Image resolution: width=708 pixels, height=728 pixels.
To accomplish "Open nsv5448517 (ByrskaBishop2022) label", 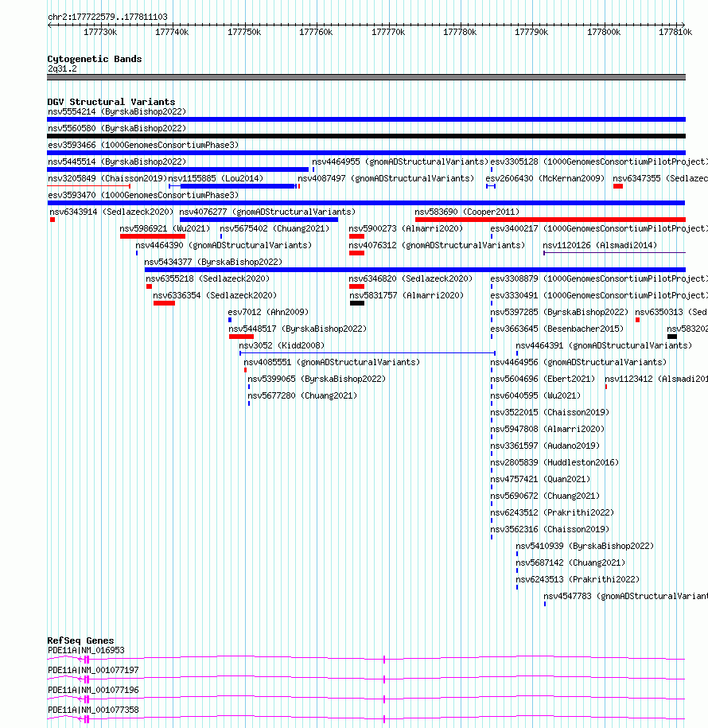I will [298, 329].
